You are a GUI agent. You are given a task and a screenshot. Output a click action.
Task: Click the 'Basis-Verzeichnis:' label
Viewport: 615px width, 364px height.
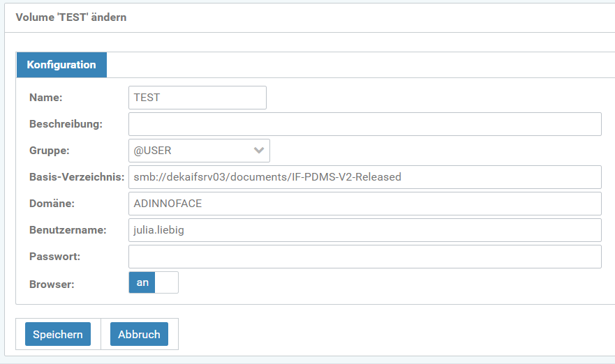click(76, 177)
